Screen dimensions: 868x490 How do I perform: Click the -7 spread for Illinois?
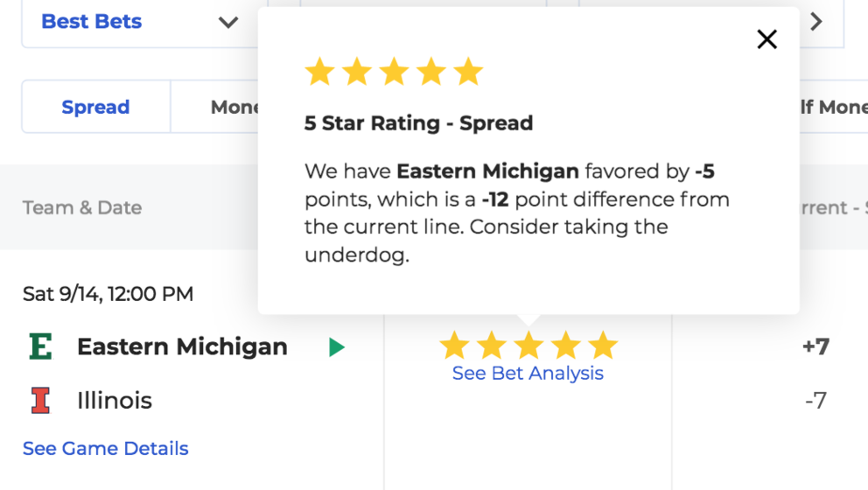pos(816,400)
